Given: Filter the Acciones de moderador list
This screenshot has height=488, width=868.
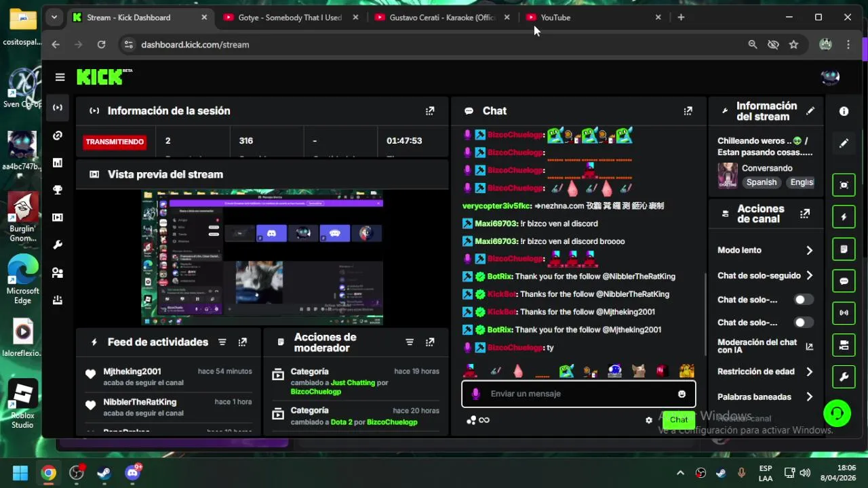Looking at the screenshot, I should click(410, 342).
